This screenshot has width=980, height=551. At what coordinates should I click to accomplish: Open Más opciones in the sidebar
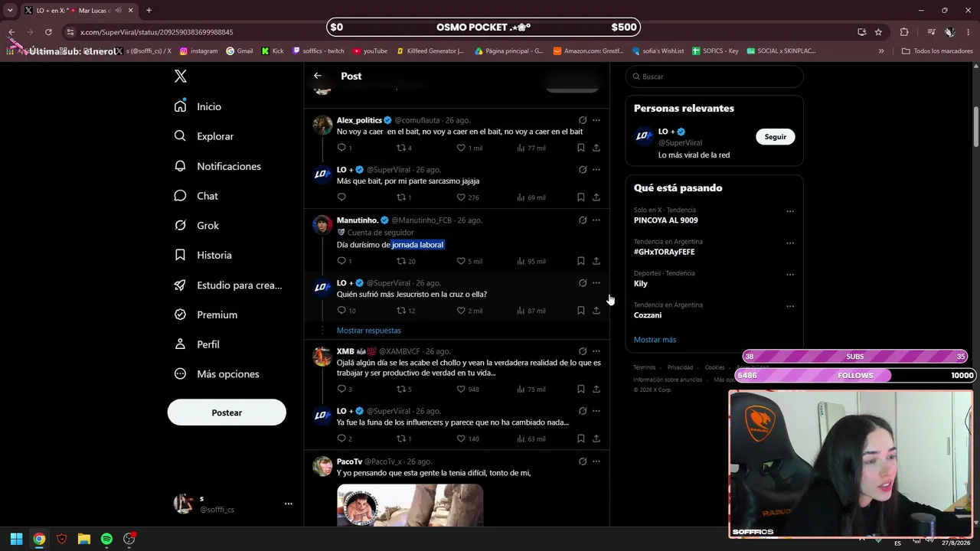[217, 374]
